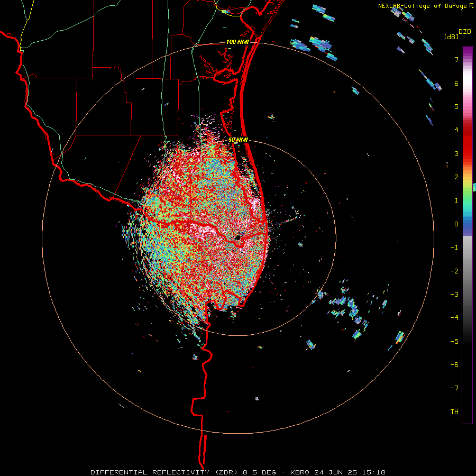Click the scale value 2 on the legend
The height and width of the screenshot is (476, 476).
[x=456, y=177]
